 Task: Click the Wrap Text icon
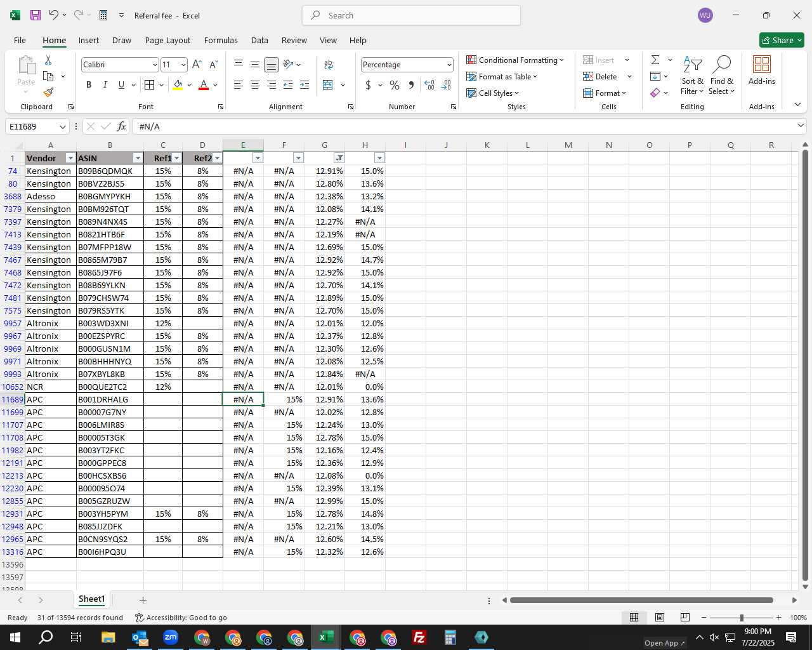[x=329, y=64]
